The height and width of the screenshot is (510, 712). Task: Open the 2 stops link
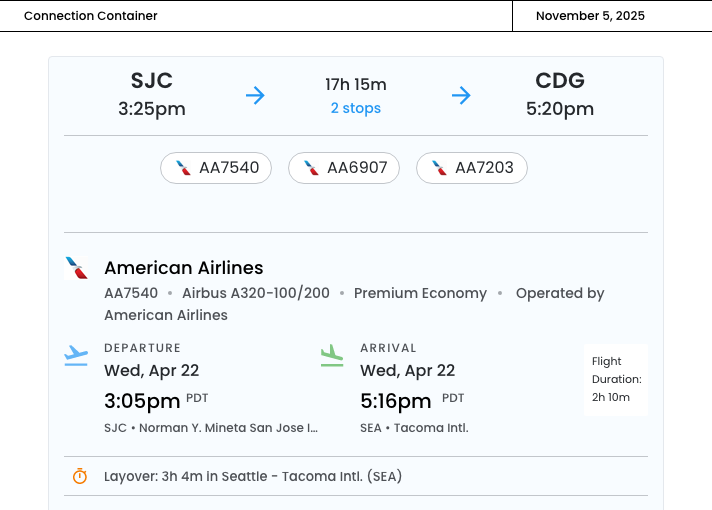356,108
